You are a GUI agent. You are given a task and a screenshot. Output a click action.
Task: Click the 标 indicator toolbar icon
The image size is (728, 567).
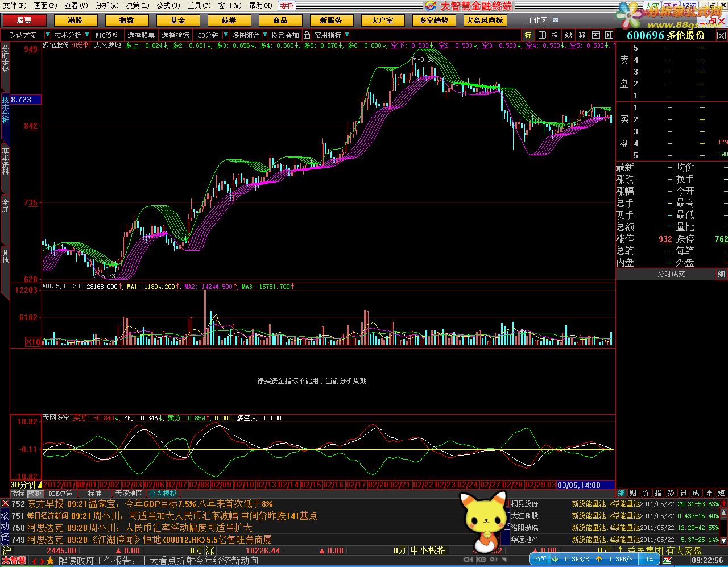click(528, 35)
